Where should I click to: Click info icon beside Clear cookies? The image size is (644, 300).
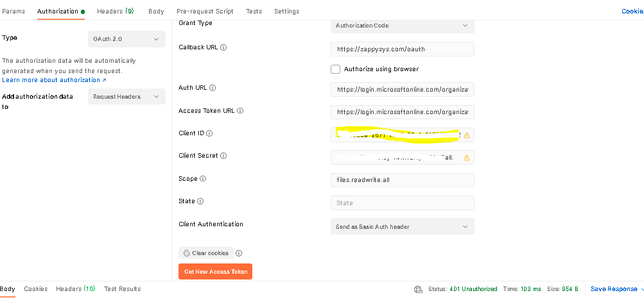[x=239, y=253]
